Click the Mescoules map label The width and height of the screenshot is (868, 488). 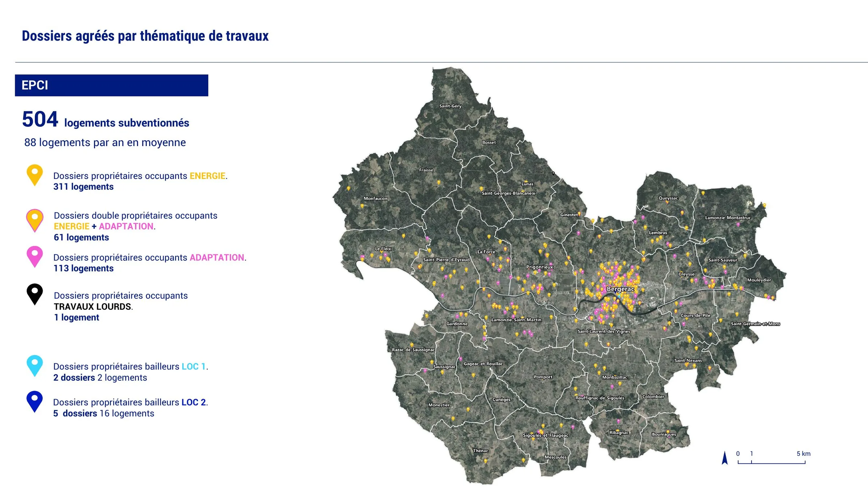(x=556, y=457)
